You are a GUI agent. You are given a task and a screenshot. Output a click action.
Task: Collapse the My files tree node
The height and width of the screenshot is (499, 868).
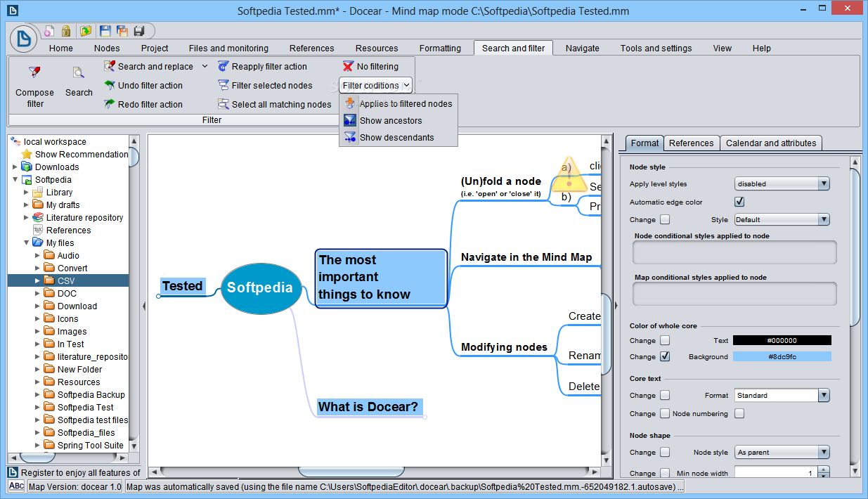(x=27, y=242)
